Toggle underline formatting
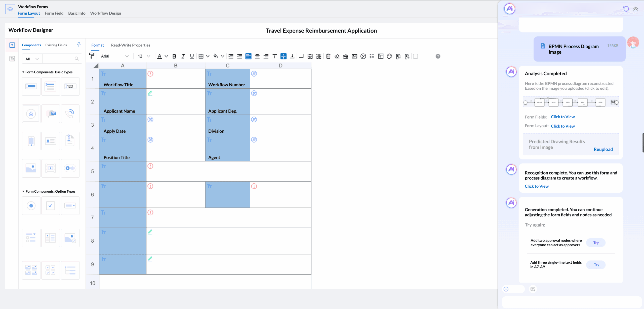 pos(192,56)
